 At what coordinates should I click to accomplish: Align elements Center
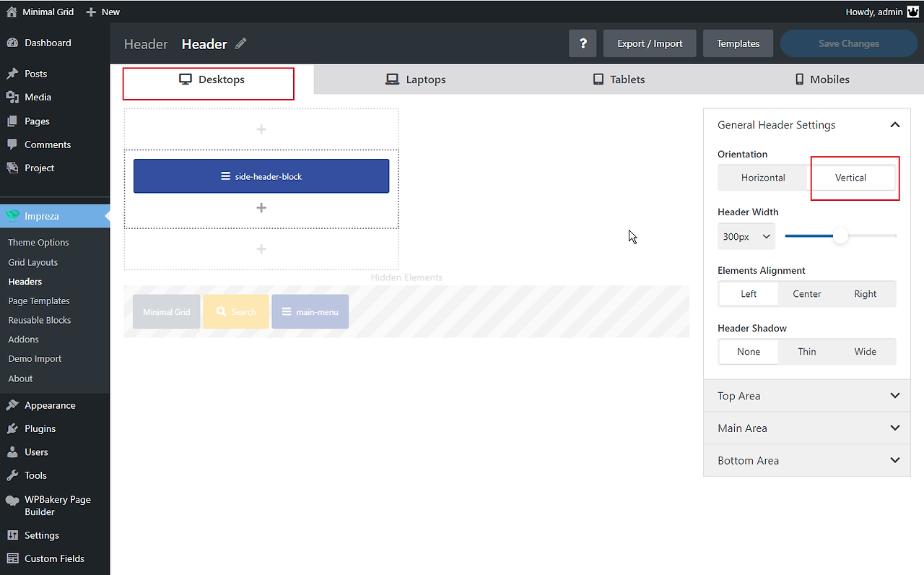pyautogui.click(x=807, y=294)
